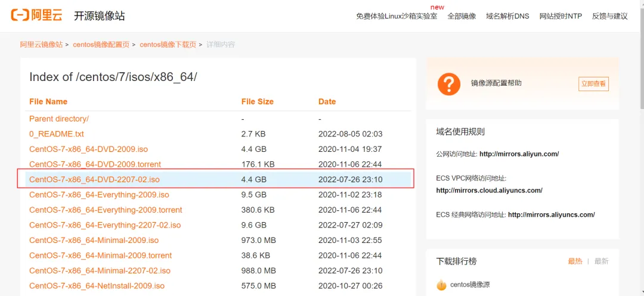Click the orange question mark help icon

point(449,83)
